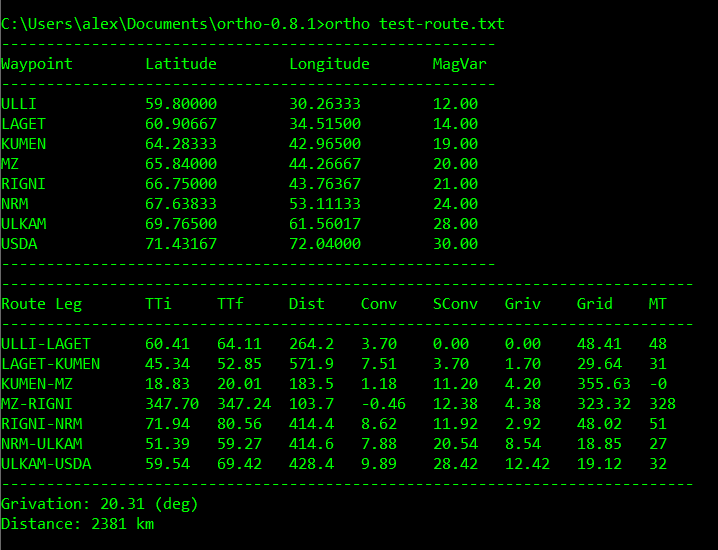Image resolution: width=718 pixels, height=550 pixels.
Task: Select the KUMEN-MZ route leg
Action: tap(37, 384)
